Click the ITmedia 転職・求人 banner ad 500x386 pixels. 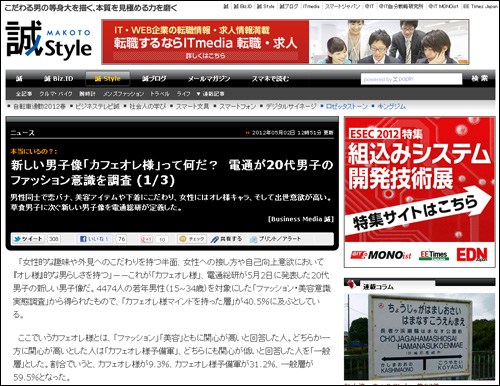[285, 42]
